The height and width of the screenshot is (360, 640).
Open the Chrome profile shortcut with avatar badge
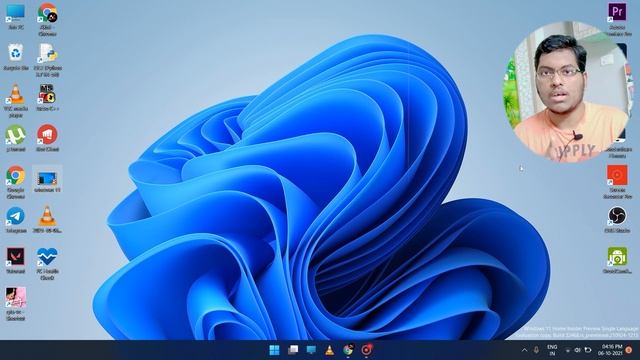(47, 19)
